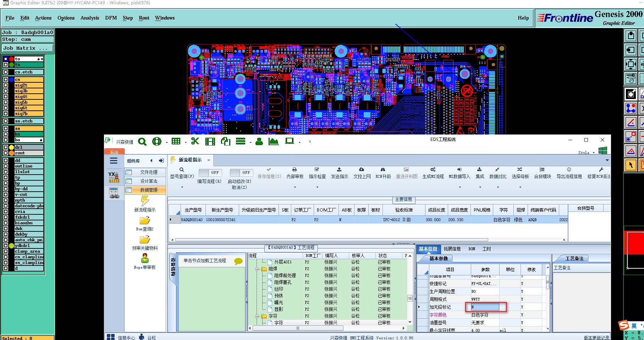Click the green user profile icon
This screenshot has width=644, height=340.
click(x=259, y=142)
